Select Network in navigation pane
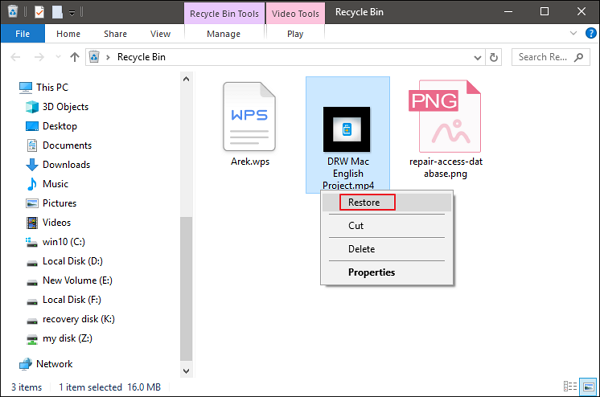 pyautogui.click(x=46, y=364)
